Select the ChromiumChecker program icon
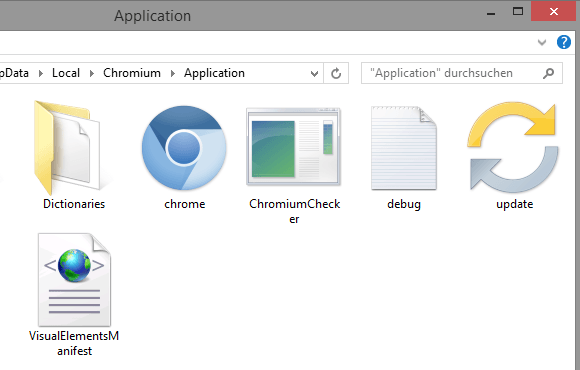Viewport: 580px width, 370px height. pos(293,147)
